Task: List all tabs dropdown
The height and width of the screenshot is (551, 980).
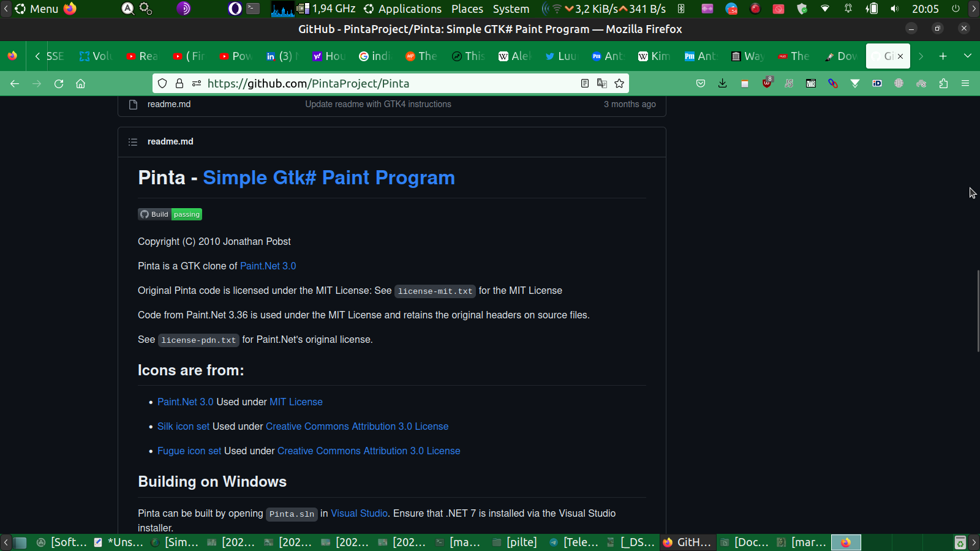Action: pos(968,56)
